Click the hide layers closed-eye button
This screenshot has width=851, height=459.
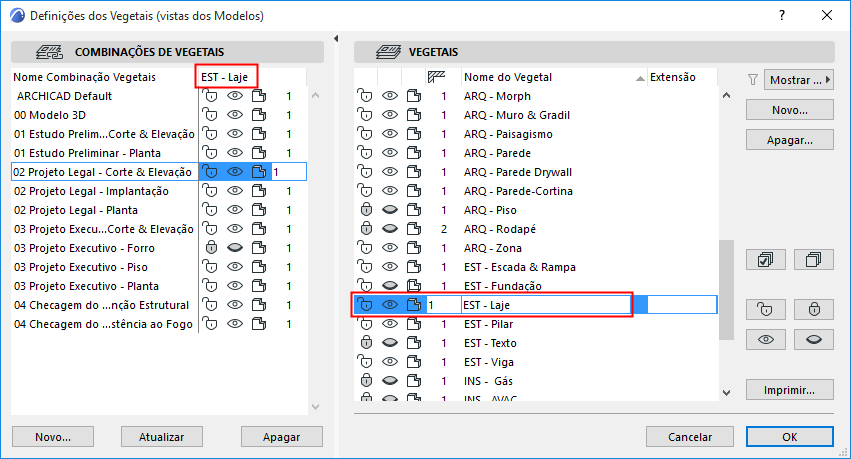[x=813, y=339]
